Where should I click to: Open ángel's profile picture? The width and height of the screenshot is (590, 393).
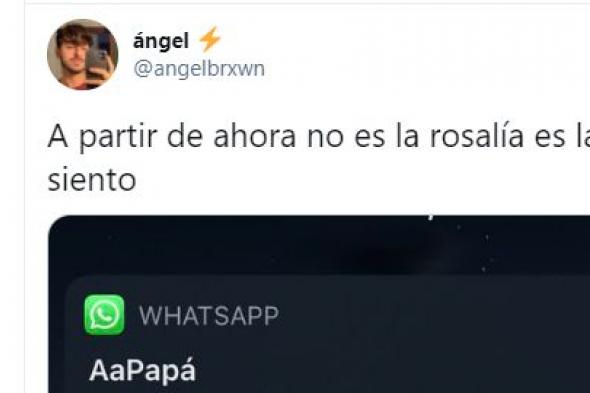(82, 55)
